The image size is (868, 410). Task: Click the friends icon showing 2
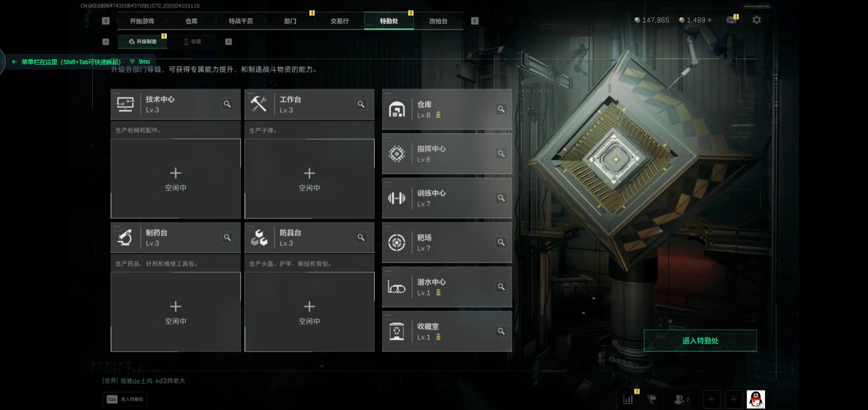coord(682,399)
